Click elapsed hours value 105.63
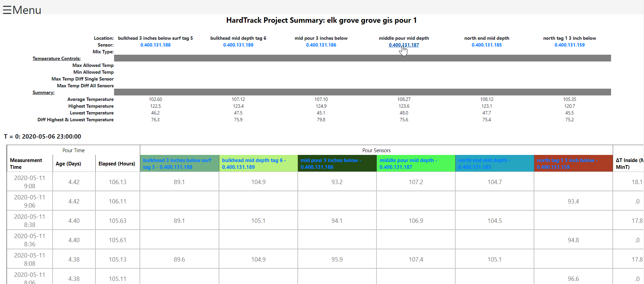644x284 pixels. [x=117, y=221]
